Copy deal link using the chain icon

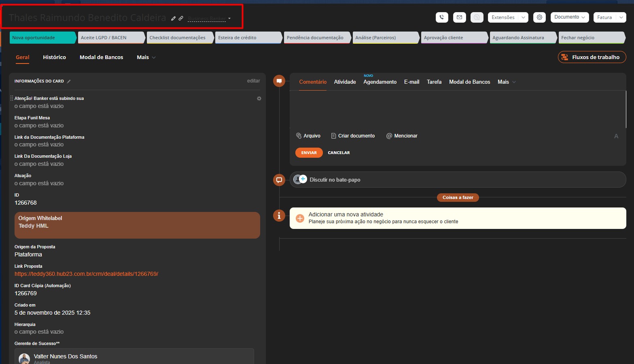[x=181, y=18]
